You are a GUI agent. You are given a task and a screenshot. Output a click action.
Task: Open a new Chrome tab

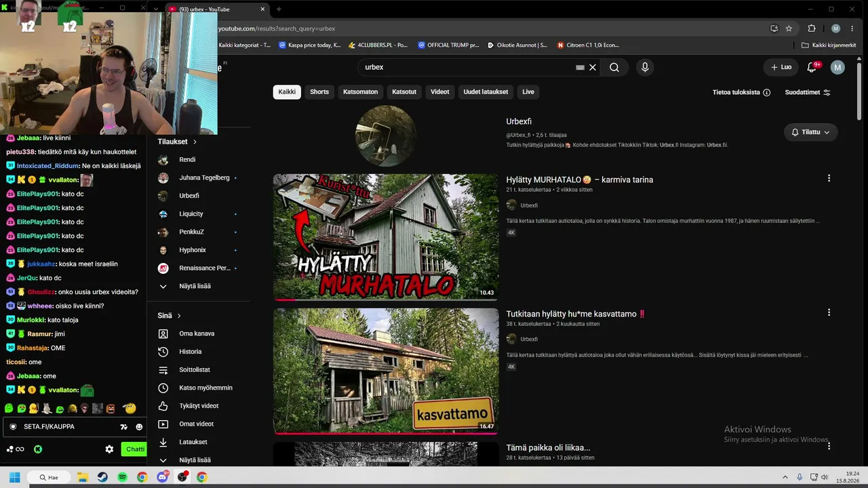(x=279, y=9)
